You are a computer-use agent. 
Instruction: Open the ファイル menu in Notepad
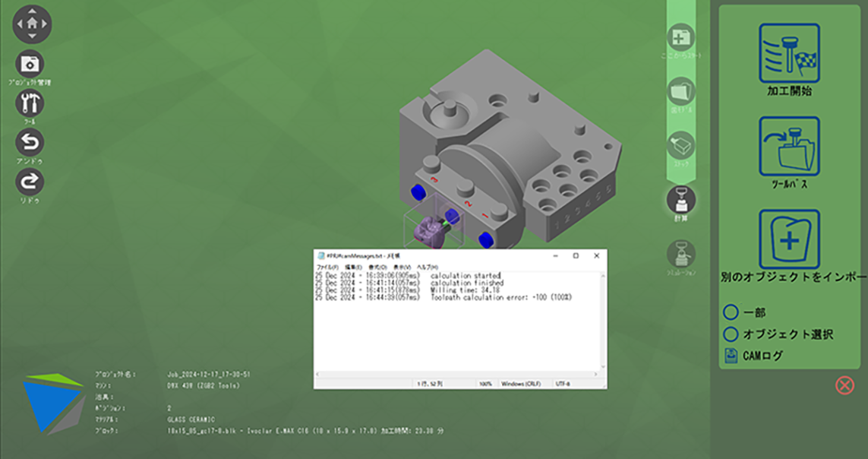(x=327, y=267)
